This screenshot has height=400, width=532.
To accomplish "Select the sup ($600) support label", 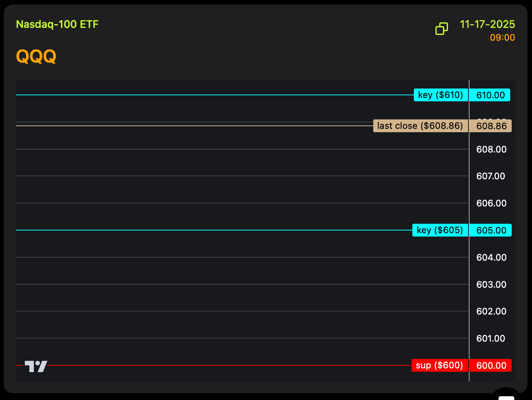I will [439, 365].
